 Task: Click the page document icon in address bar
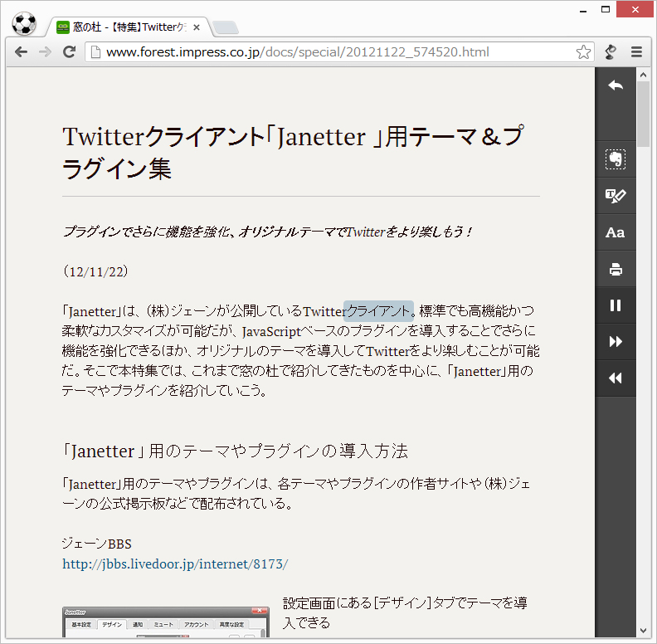[95, 52]
